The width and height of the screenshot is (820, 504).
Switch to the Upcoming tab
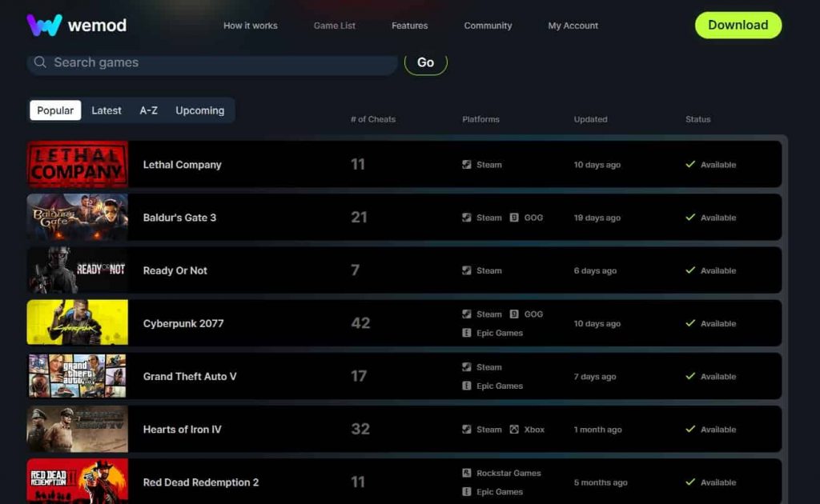(x=199, y=110)
